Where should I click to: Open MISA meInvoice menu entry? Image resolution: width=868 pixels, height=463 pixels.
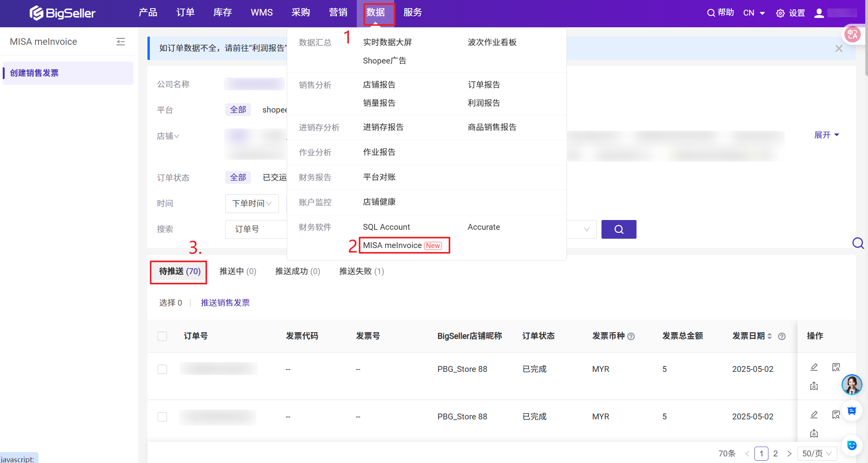pyautogui.click(x=403, y=245)
